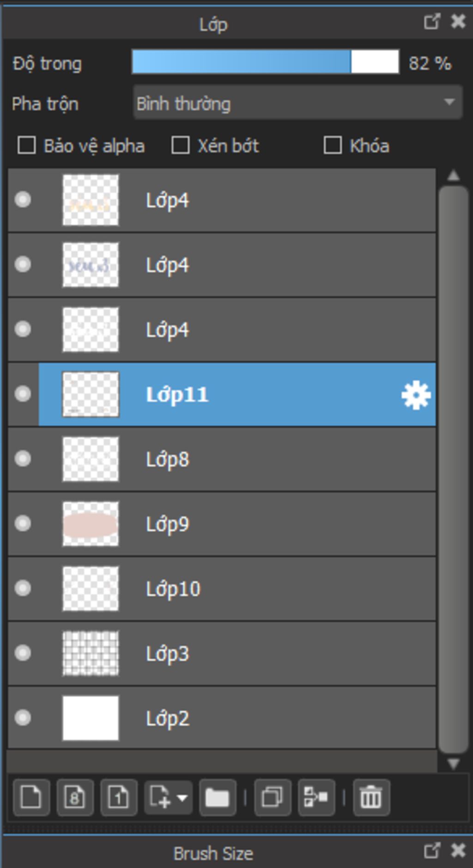
Task: Adjust the Độ trong opacity slider
Action: coord(266,62)
